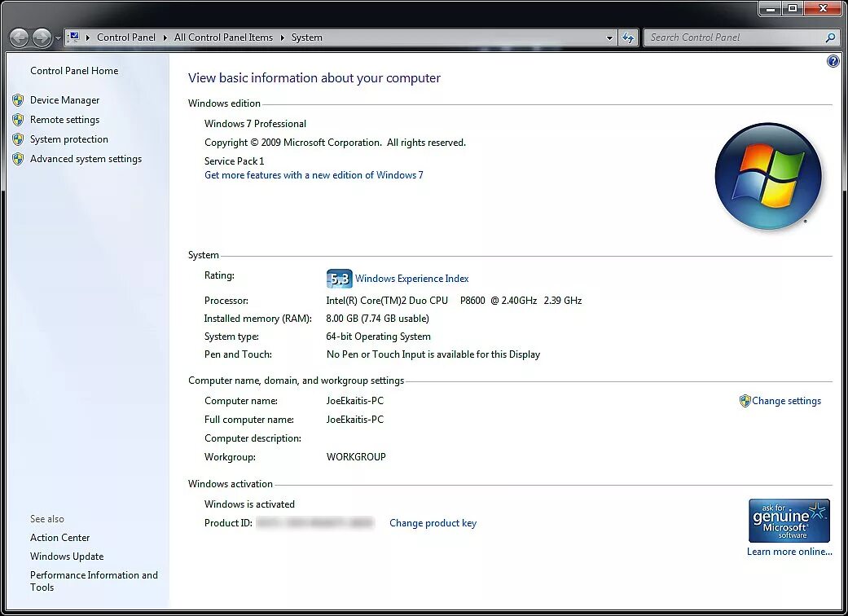Expand the arrow before Control Panel breadcrumb

click(x=88, y=37)
